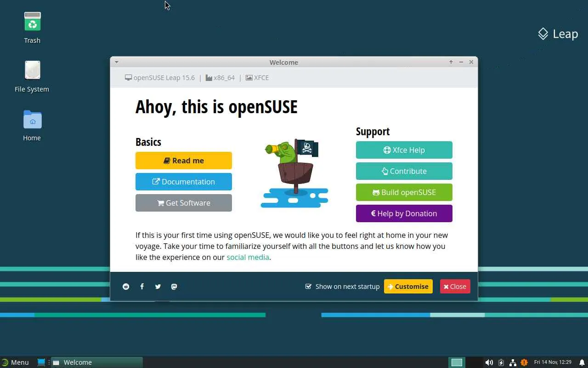Click the "Ahoy, this is openSUSE" heading
The height and width of the screenshot is (368, 588).
[x=216, y=107]
